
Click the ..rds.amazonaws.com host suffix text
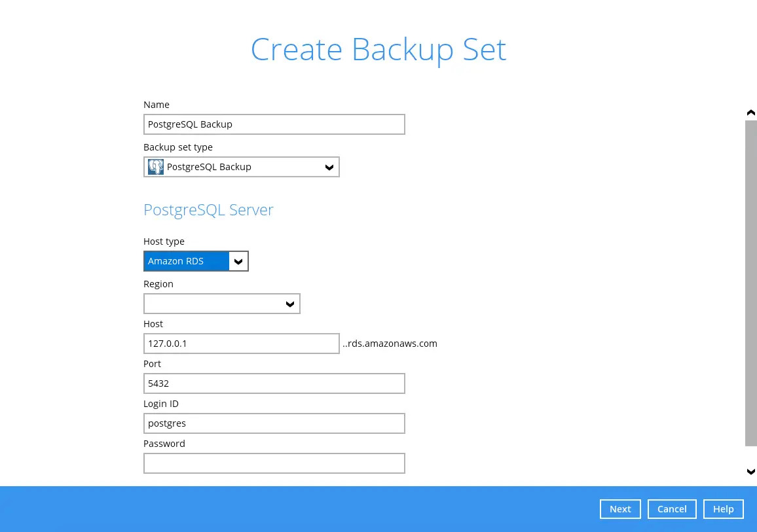tap(390, 344)
